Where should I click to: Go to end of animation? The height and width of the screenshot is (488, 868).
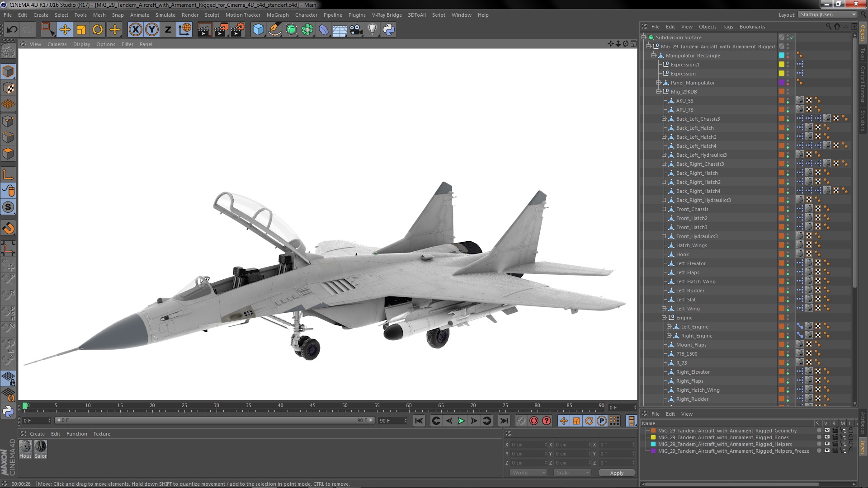tap(504, 421)
